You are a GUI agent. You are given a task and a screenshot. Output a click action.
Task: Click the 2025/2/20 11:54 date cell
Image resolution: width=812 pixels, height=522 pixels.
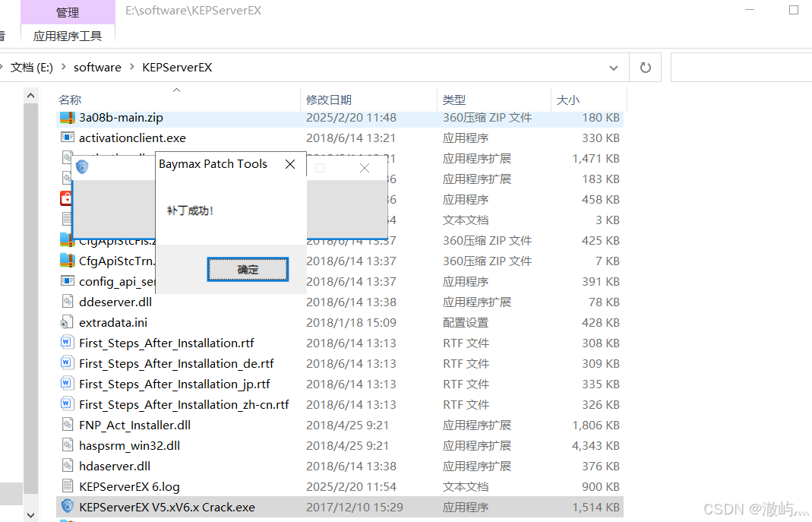pos(351,487)
